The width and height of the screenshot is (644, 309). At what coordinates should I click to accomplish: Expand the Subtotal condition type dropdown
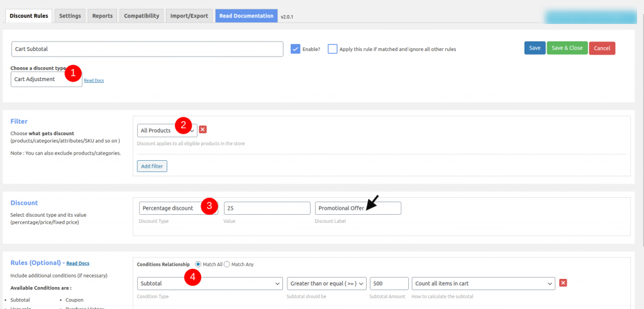209,283
